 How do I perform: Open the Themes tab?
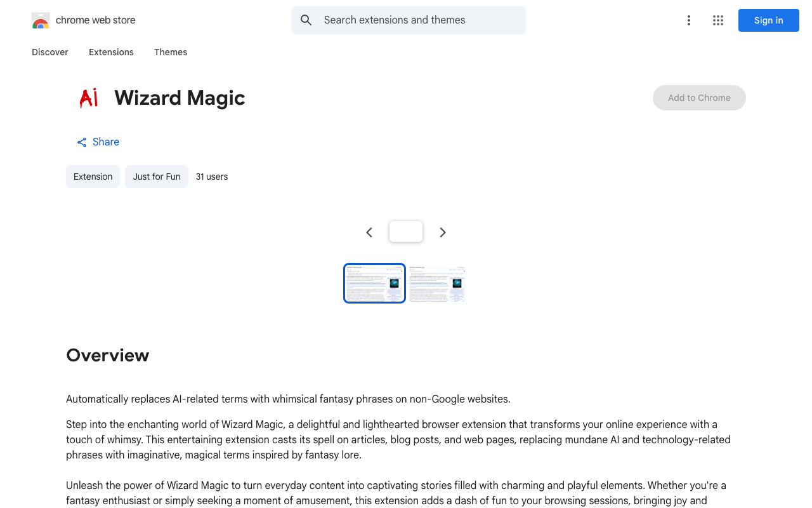coord(171,52)
